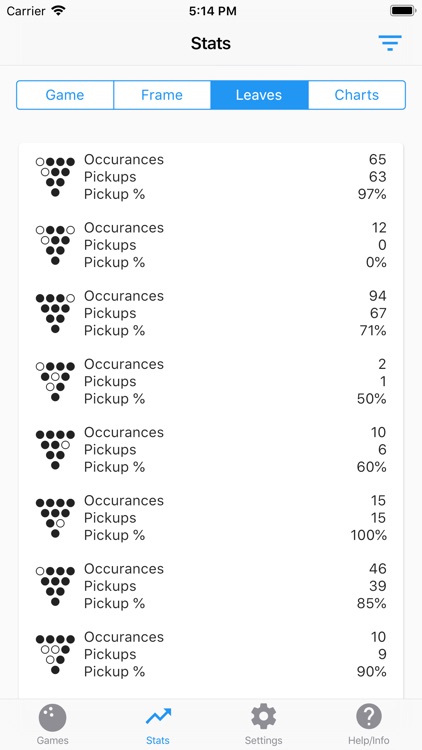Select pin diagram with 65 occurrences
The width and height of the screenshot is (422, 750).
[55, 177]
